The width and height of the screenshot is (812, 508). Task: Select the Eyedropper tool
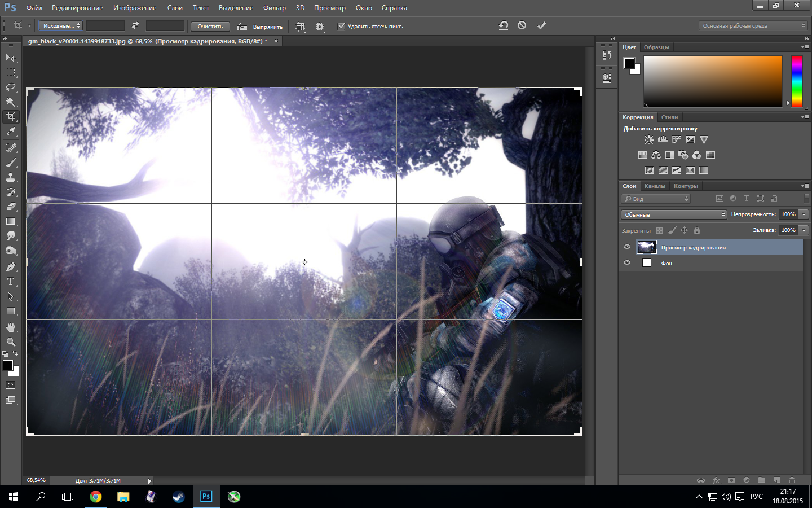pos(11,132)
